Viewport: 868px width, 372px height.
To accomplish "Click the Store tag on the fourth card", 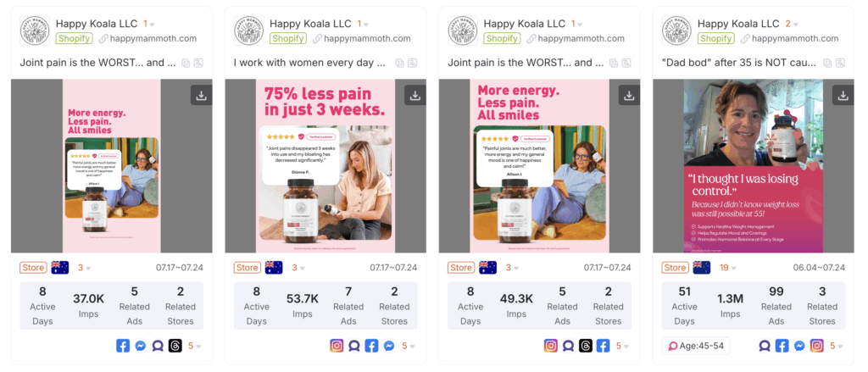I will pyautogui.click(x=675, y=268).
